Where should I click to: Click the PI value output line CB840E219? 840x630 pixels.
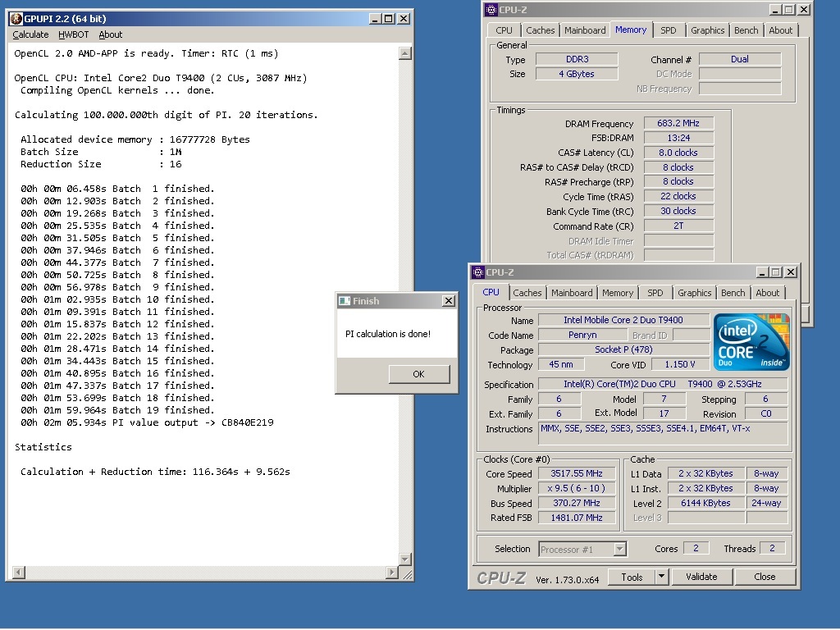click(x=147, y=422)
